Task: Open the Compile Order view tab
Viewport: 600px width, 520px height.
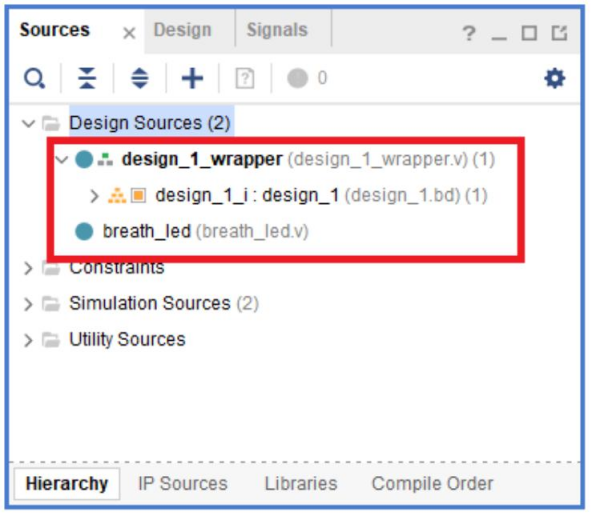Action: click(x=432, y=483)
